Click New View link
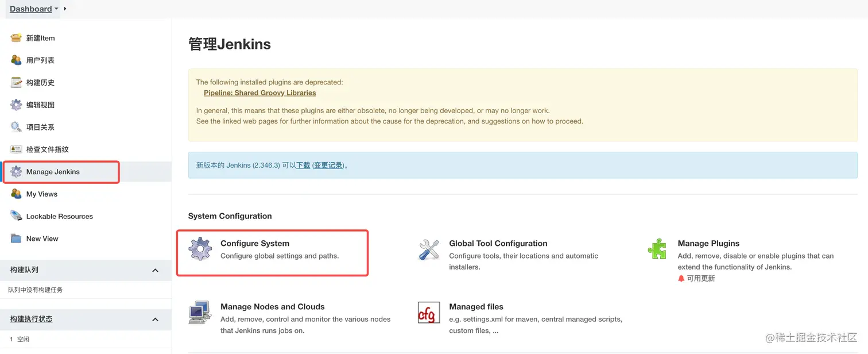The image size is (868, 354). [x=42, y=238]
